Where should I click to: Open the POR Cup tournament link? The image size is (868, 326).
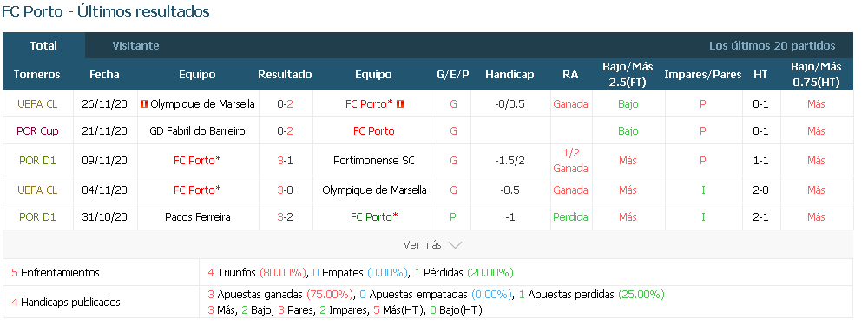point(37,131)
